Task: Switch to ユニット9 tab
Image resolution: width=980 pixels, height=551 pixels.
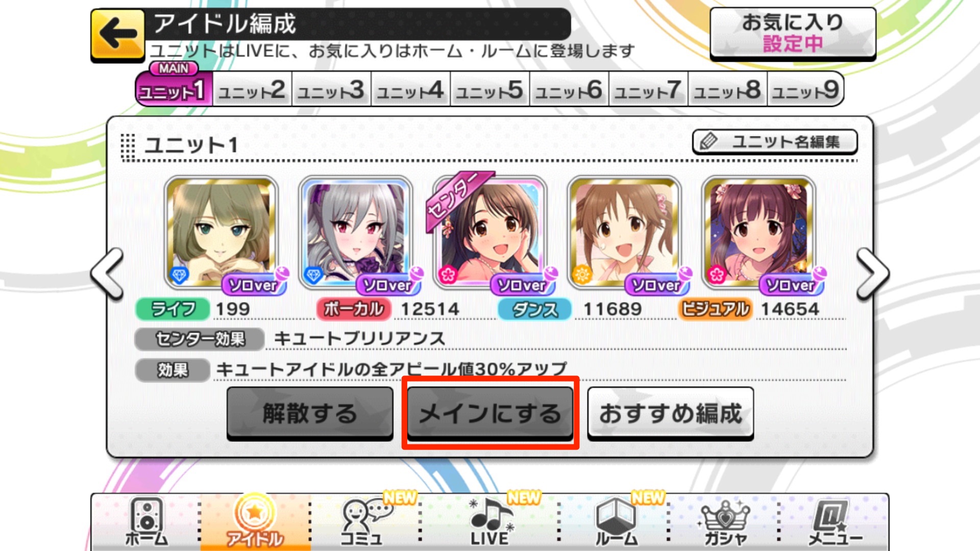Action: (805, 90)
